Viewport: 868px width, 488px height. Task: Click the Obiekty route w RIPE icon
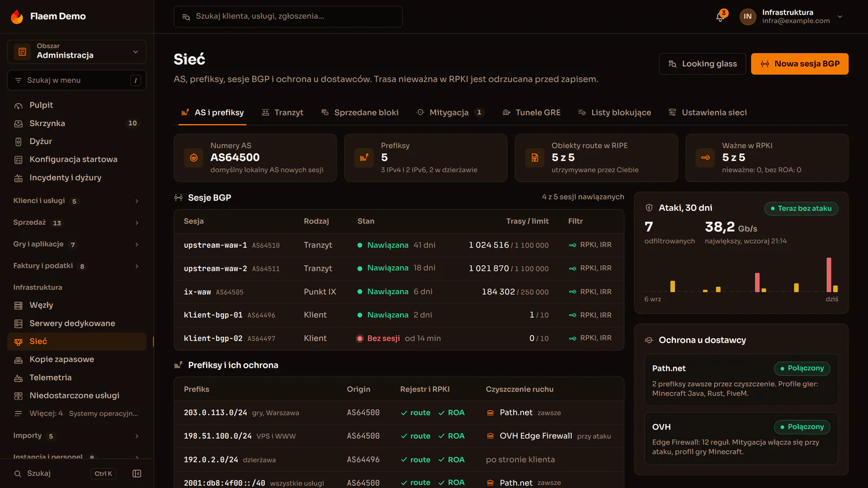coord(535,158)
